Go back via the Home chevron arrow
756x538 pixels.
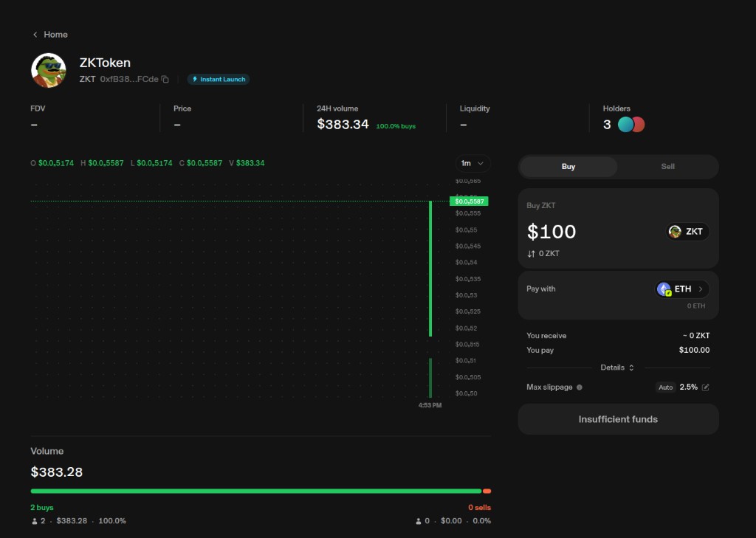click(35, 35)
